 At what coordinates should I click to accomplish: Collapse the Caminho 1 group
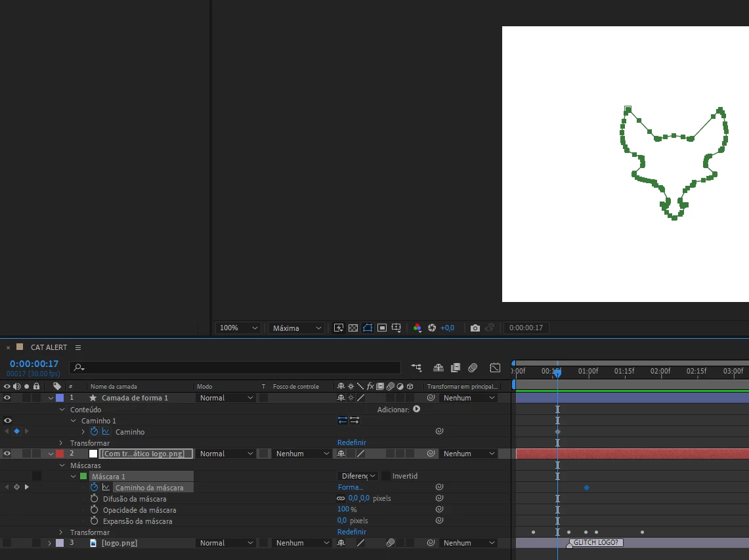coord(73,420)
